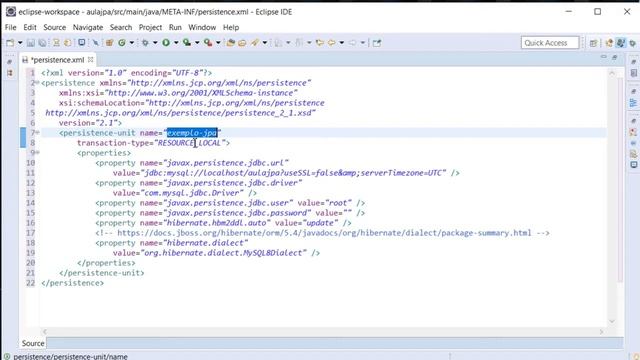Click vertical scrollbar up arrow in editor
640x360 pixels.
[x=612, y=73]
